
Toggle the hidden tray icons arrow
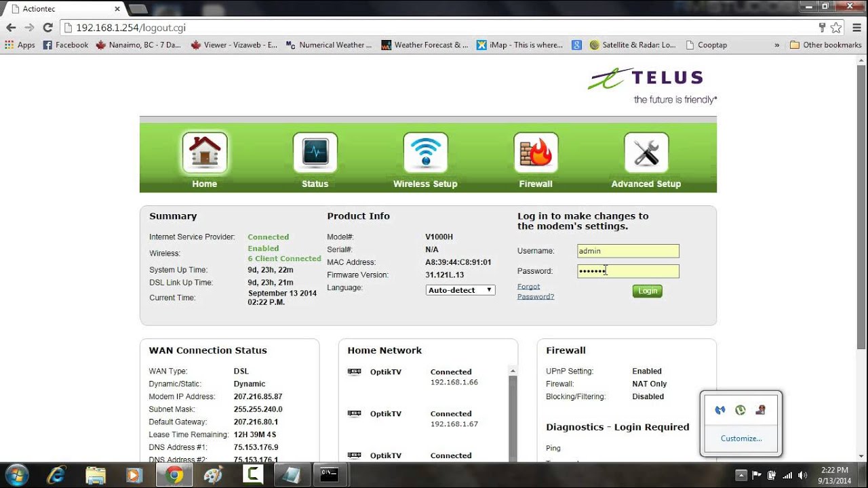(741, 475)
